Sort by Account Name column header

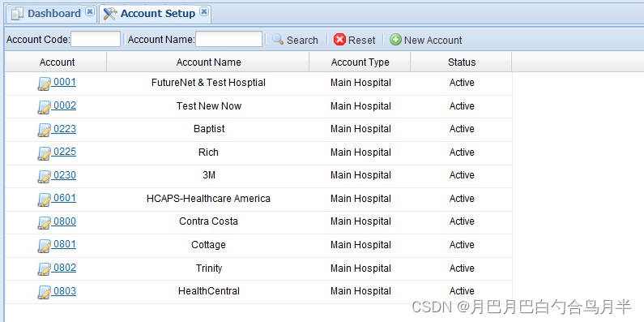coord(208,62)
